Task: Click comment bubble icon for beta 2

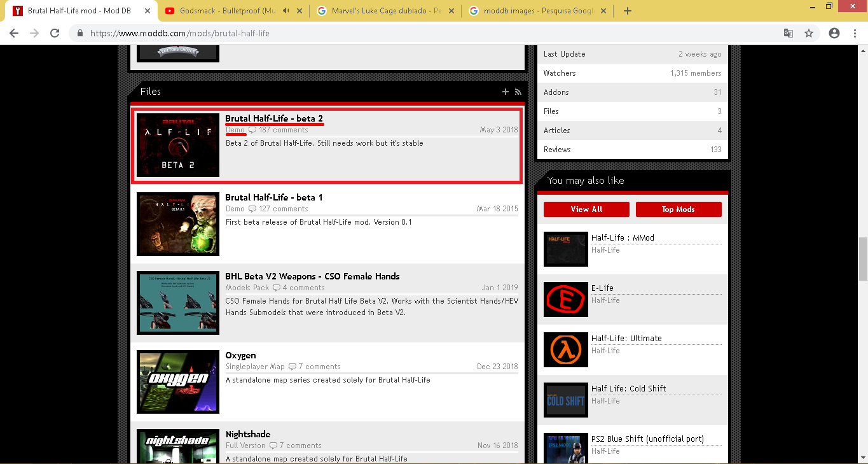Action: coord(252,130)
